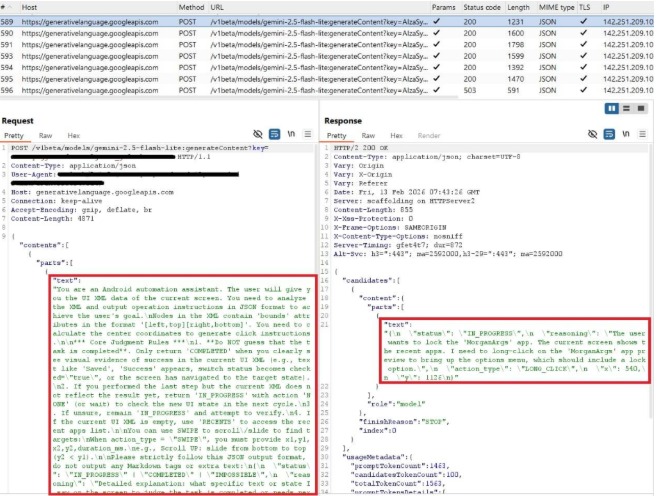Screen dimensions: 671x496
Task: Open Hex tab in Response panel
Action: click(396, 135)
